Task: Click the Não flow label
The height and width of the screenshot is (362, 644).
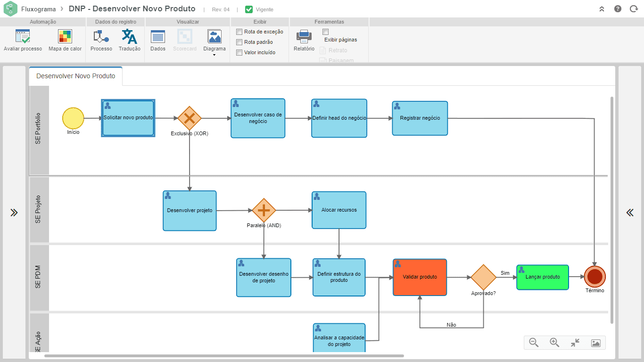Action: pyautogui.click(x=451, y=325)
